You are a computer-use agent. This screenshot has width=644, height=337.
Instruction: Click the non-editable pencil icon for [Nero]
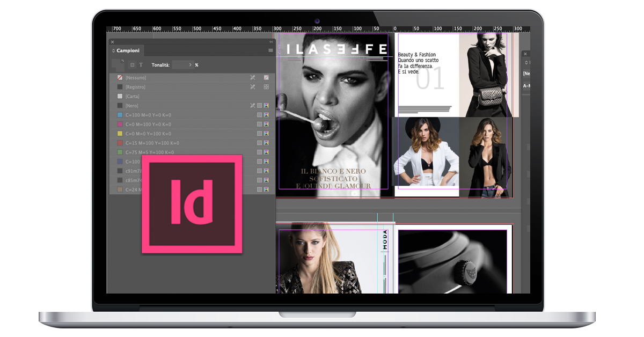[x=253, y=106]
